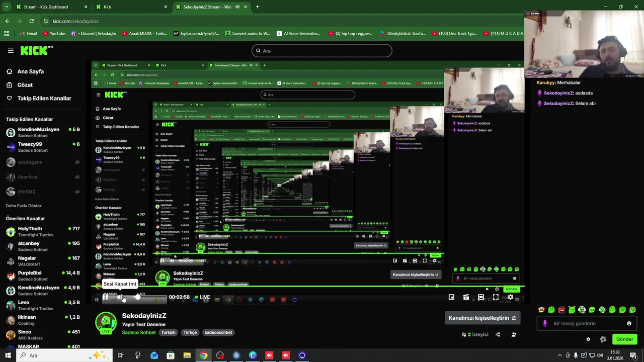644x362 pixels.
Task: Open offline channel ilkerfirat
Action: point(43,177)
